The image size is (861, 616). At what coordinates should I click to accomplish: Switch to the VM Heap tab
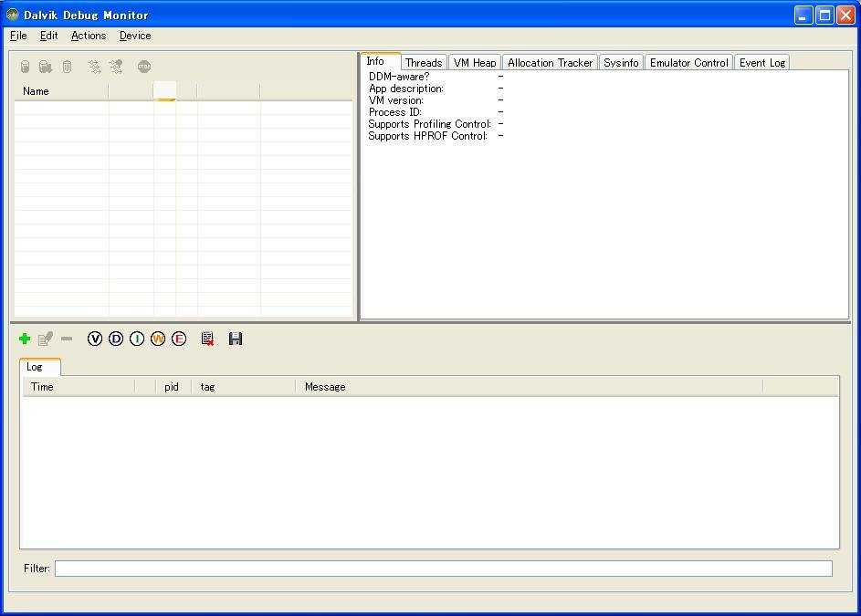475,63
